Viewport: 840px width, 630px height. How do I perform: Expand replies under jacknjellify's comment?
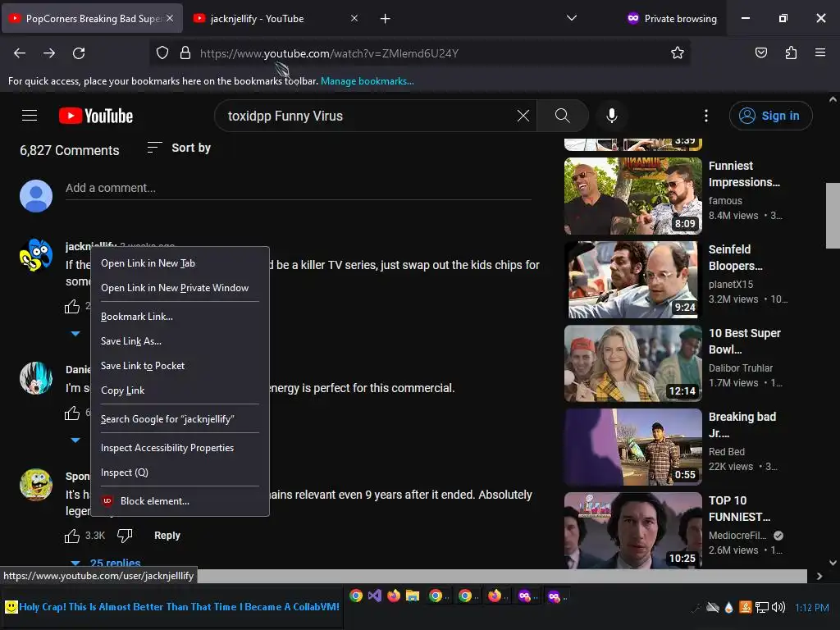[x=75, y=333]
